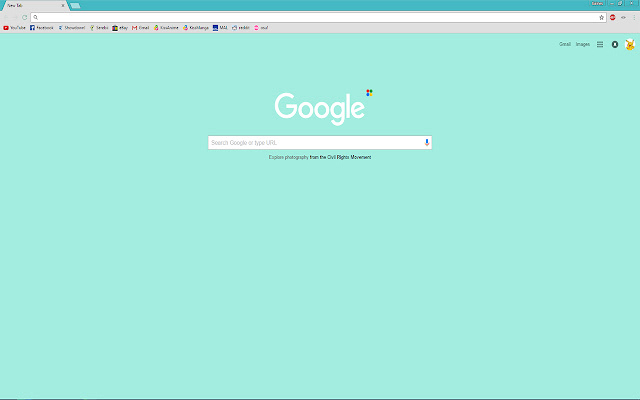The height and width of the screenshot is (400, 640).
Task: Open the Gmail link
Action: [x=565, y=44]
